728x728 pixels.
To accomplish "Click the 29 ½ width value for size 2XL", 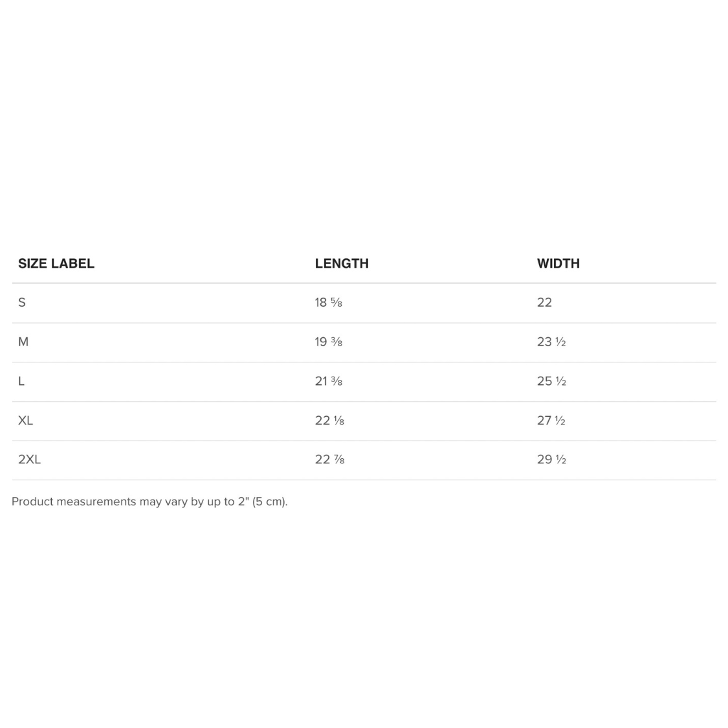I will pos(551,459).
